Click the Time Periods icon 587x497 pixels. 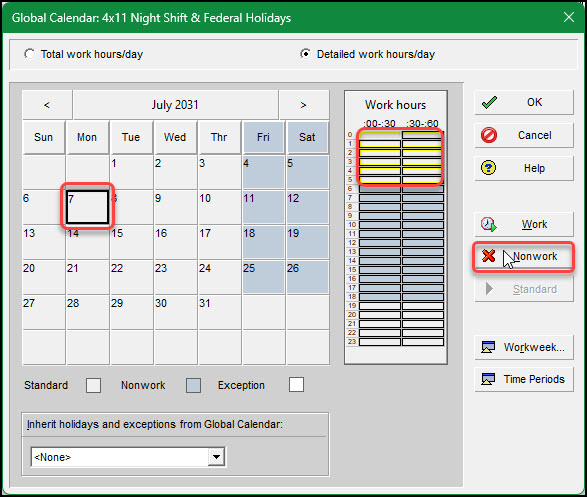pos(488,379)
